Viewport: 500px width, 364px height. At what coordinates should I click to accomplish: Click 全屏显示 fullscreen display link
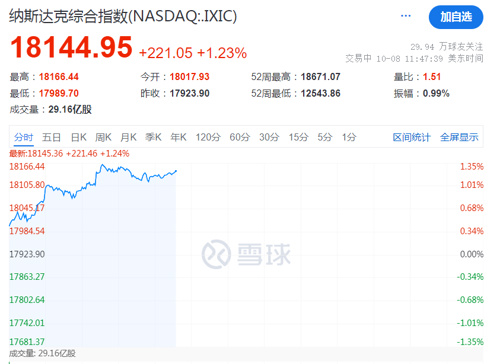click(459, 137)
